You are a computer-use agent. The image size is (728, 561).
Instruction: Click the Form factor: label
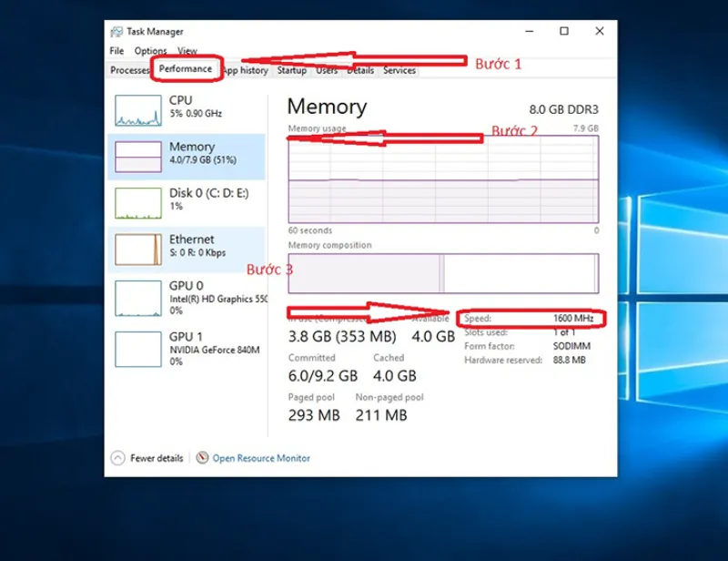(x=490, y=346)
